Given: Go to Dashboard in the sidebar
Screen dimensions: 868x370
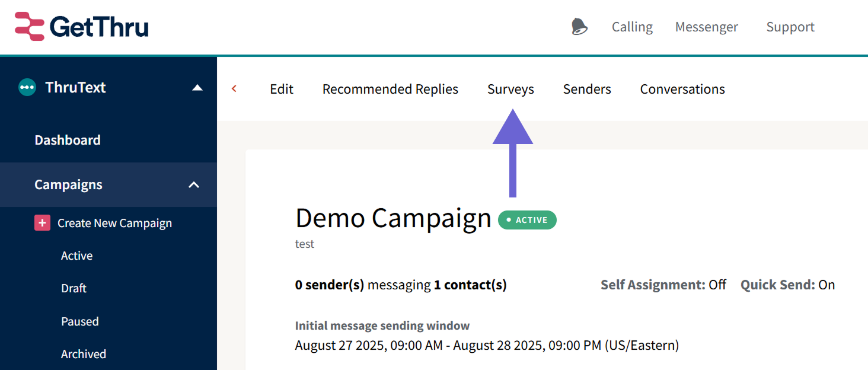Looking at the screenshot, I should tap(68, 140).
